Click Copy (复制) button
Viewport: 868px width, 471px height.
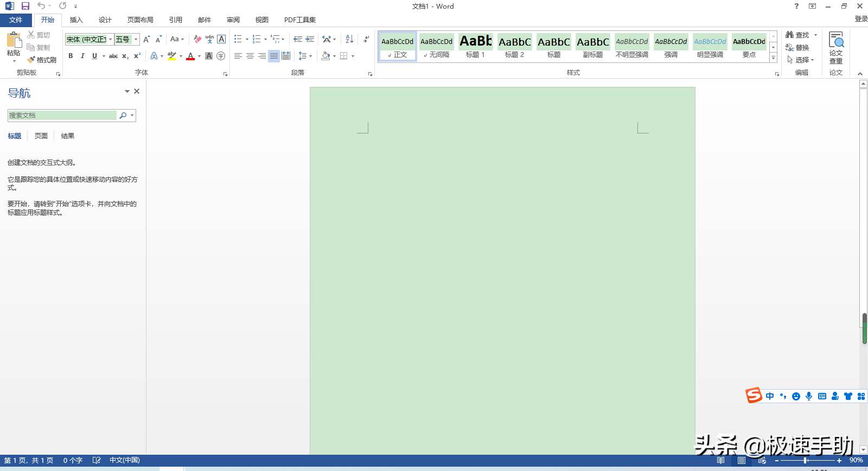coord(39,47)
